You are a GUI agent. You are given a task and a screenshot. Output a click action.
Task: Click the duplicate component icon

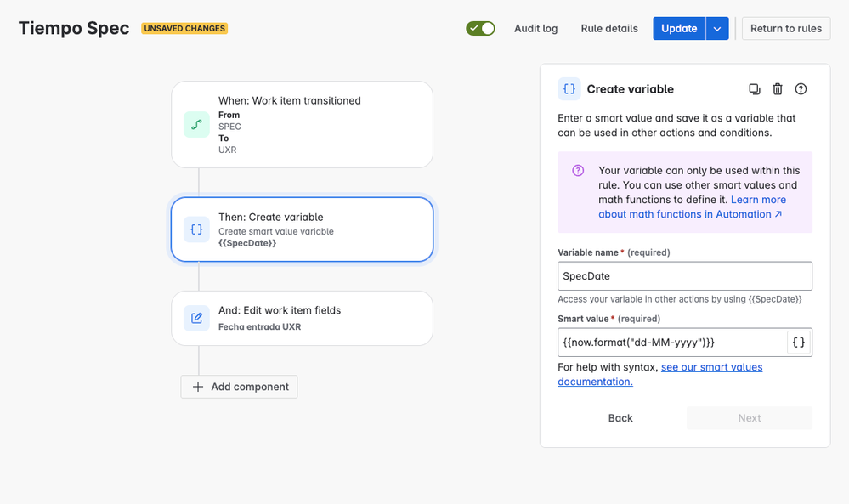755,89
